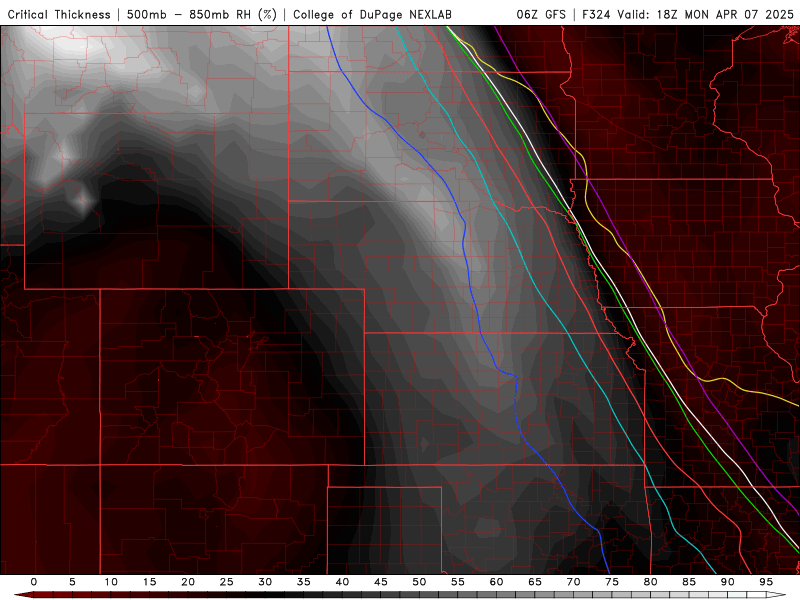The image size is (800, 600).
Task: Click the "Critical Thickness" title text
Action: pos(59,14)
